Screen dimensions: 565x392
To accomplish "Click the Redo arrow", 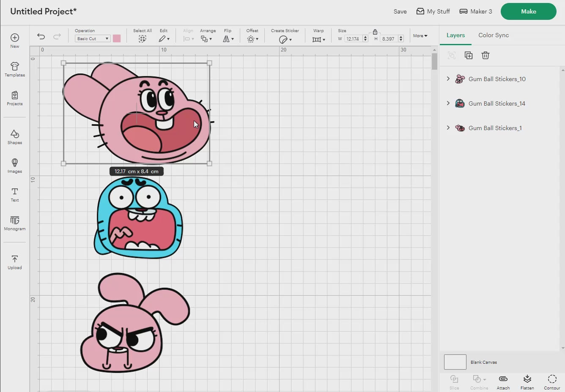I will pos(57,36).
